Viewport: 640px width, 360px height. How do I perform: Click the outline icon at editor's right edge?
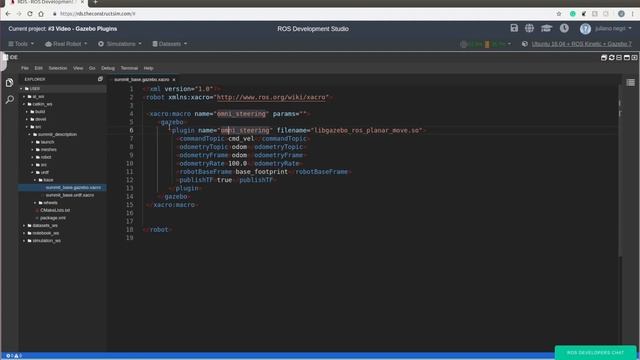631,82
